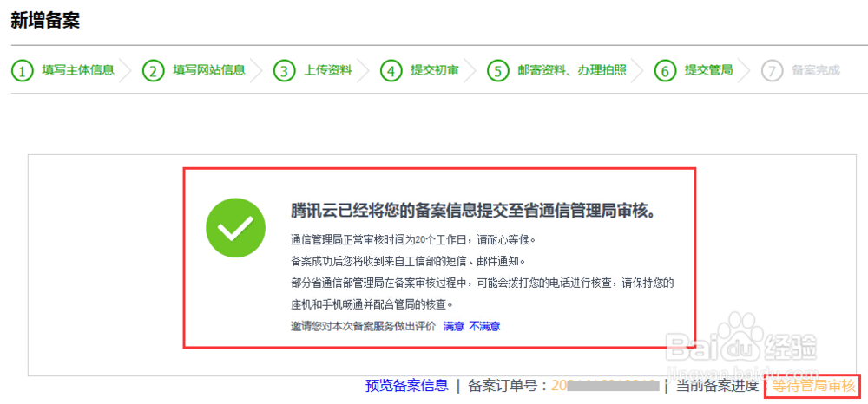Viewport: 868px width, 404px height.
Task: Click the 新增备案 page heading
Action: [x=45, y=21]
